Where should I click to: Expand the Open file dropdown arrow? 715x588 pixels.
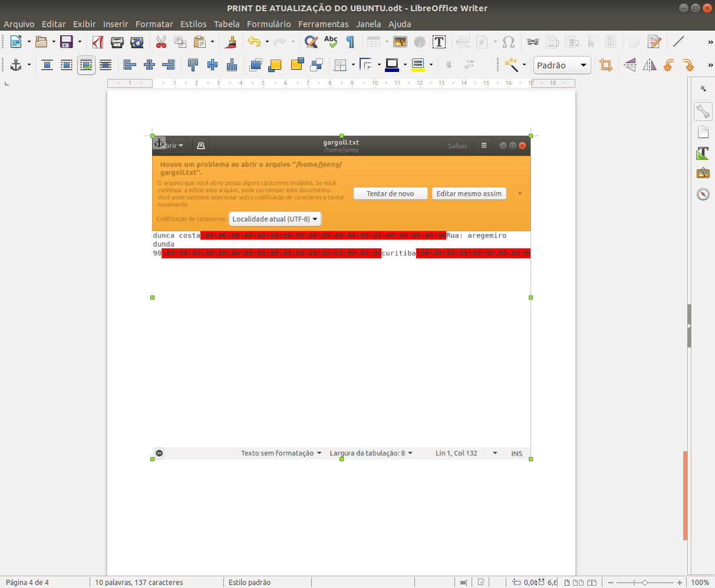pos(54,42)
